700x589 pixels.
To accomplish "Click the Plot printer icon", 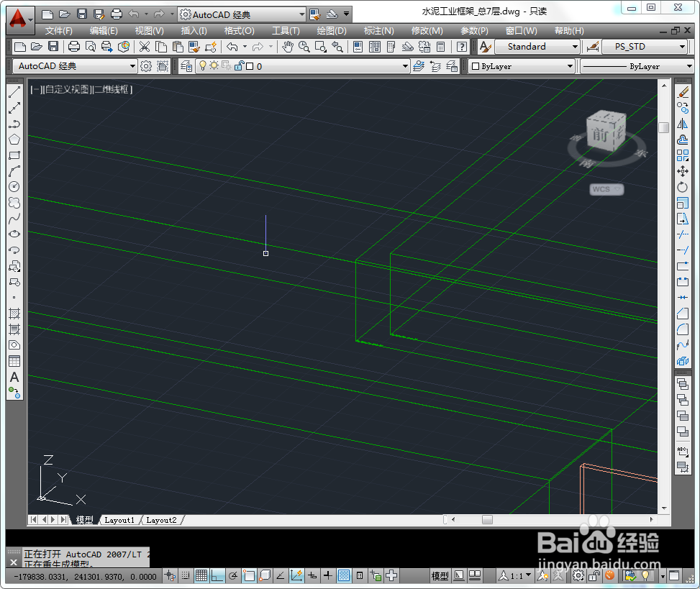I will pyautogui.click(x=74, y=47).
